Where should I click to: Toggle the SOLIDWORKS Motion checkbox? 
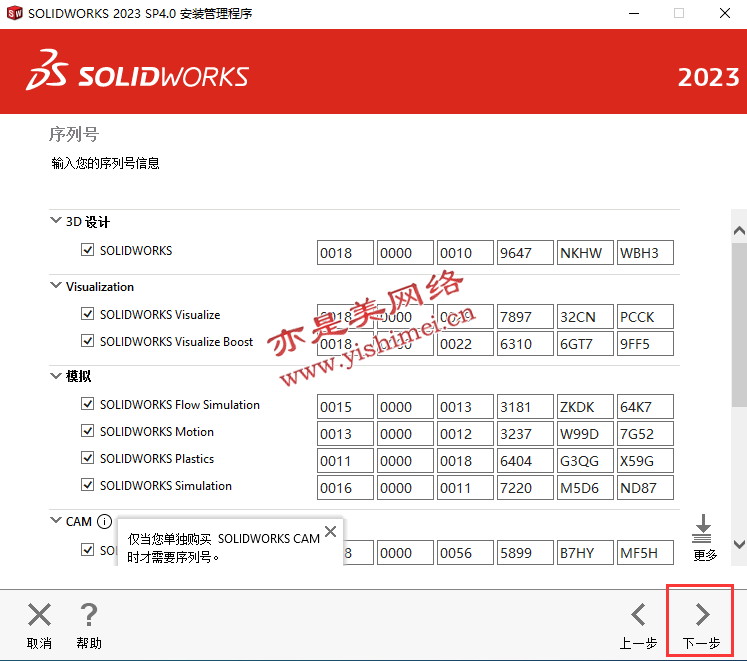pyautogui.click(x=87, y=431)
